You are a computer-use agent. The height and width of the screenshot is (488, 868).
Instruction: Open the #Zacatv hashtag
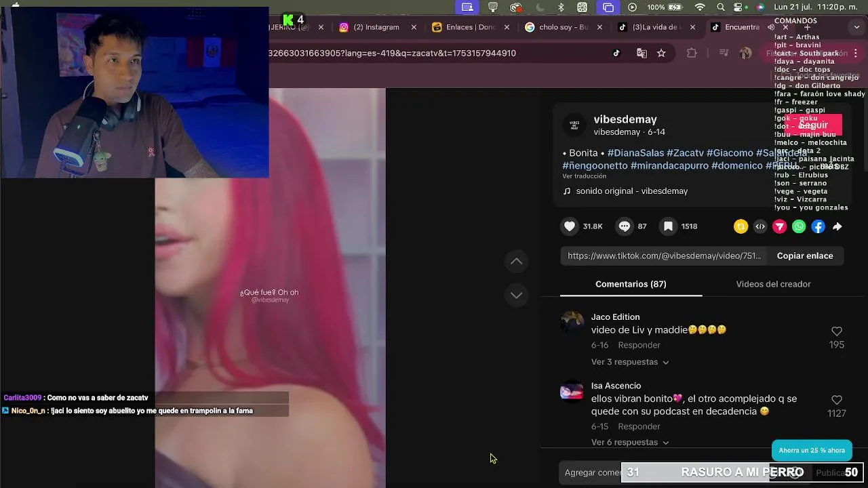coord(685,153)
